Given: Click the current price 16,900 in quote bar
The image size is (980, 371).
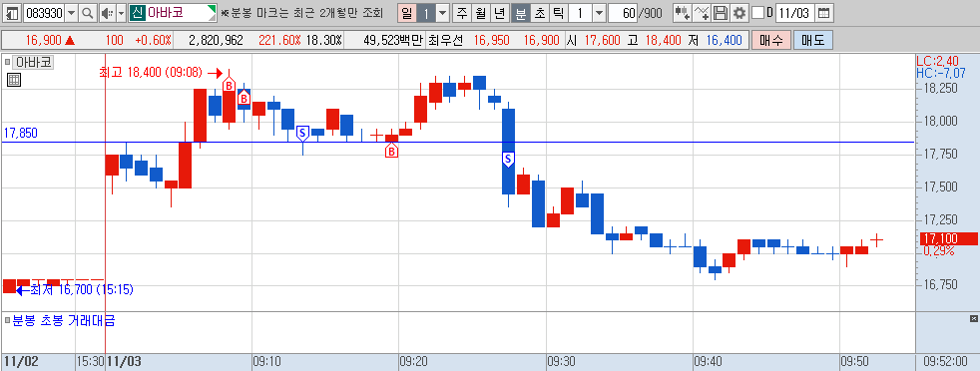Looking at the screenshot, I should 44,41.
